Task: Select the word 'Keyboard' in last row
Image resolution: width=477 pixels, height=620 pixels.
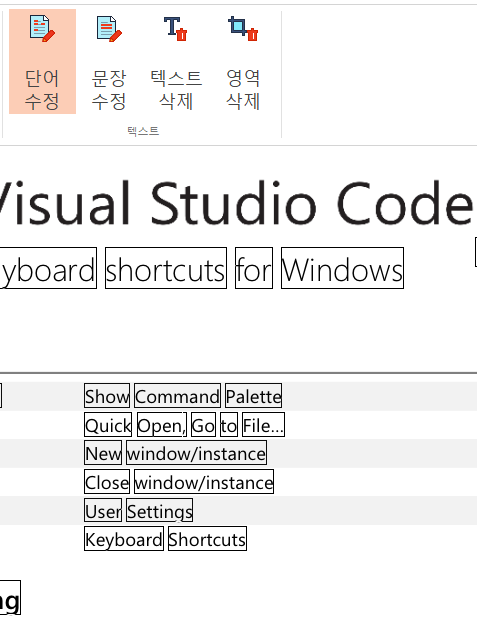Action: [124, 539]
